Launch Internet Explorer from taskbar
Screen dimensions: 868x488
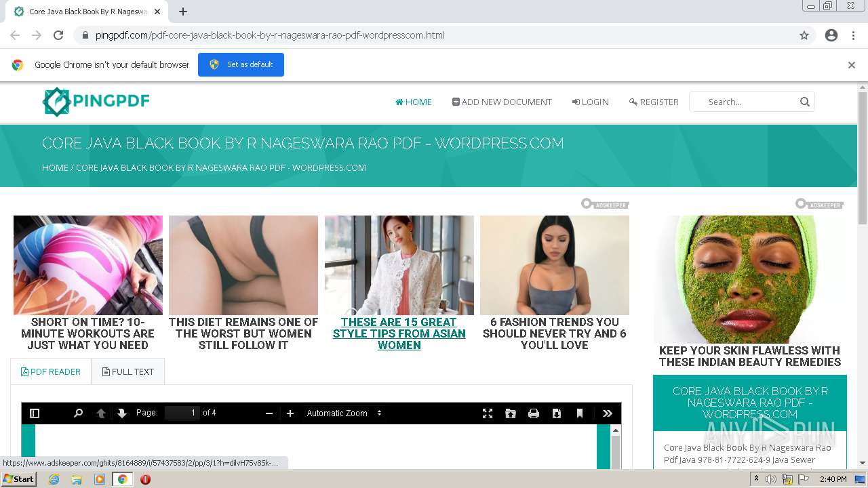coord(54,479)
